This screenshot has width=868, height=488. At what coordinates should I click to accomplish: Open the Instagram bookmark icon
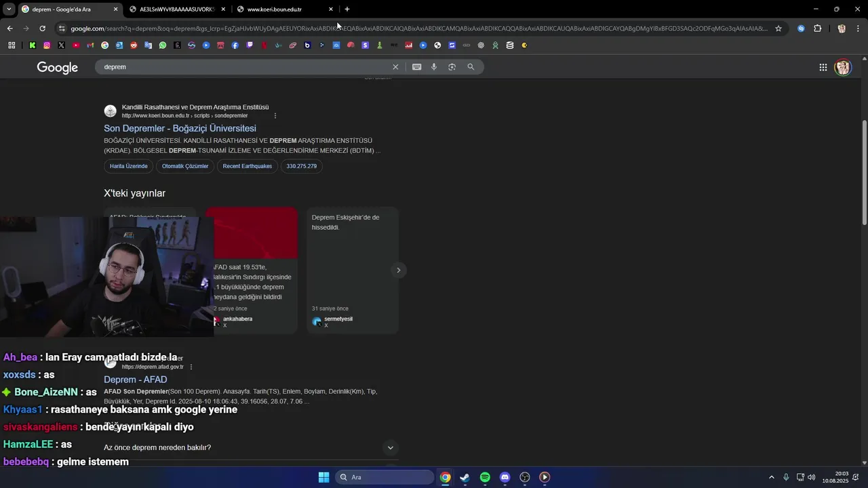tap(47, 45)
